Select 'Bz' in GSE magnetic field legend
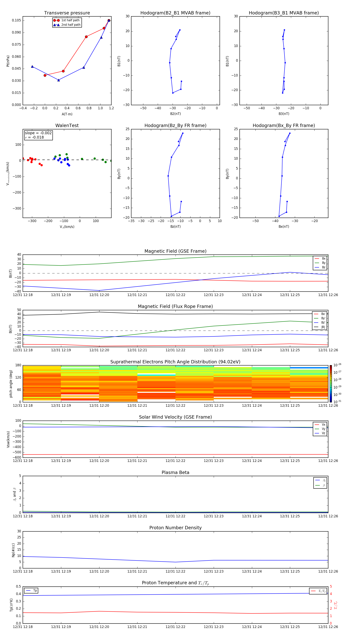351x644 pixels. (x=320, y=267)
